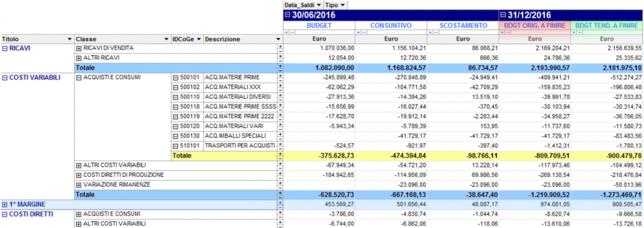The width and height of the screenshot is (644, 228).
Task: Expand the VARIAZIONE RIMANENZE class
Action: 79,185
